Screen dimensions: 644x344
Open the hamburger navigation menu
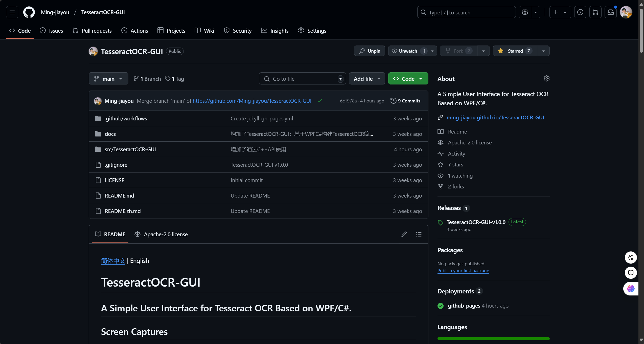[12, 12]
